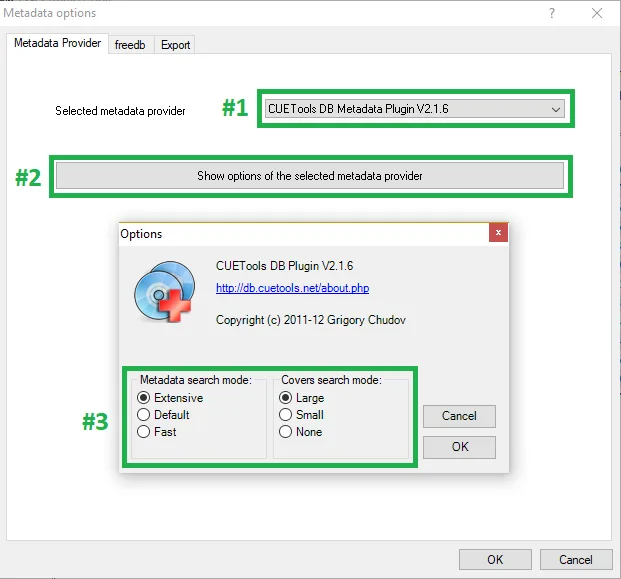Image resolution: width=621 pixels, height=579 pixels.
Task: Confirm Metadata options with the bottom OK button
Action: 495,560
